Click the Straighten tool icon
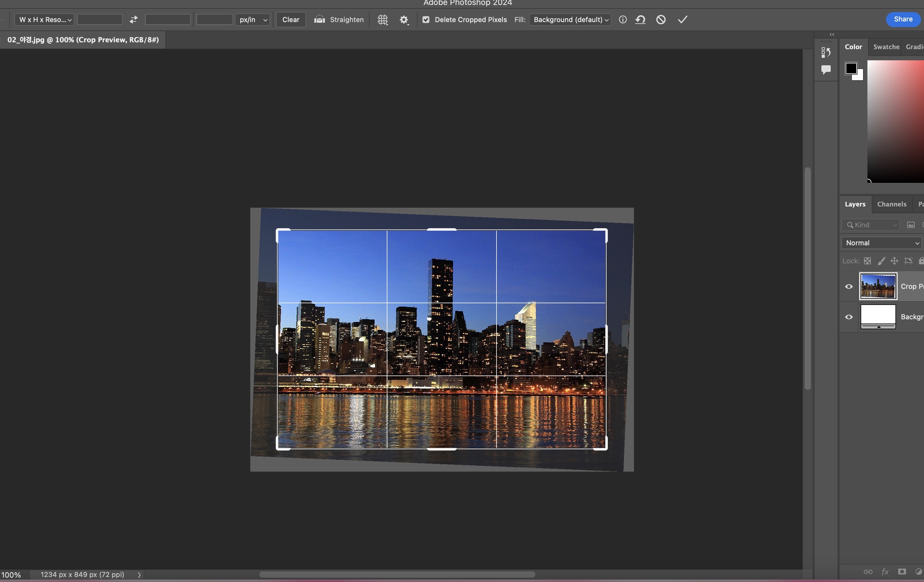This screenshot has height=582, width=924. pos(319,20)
